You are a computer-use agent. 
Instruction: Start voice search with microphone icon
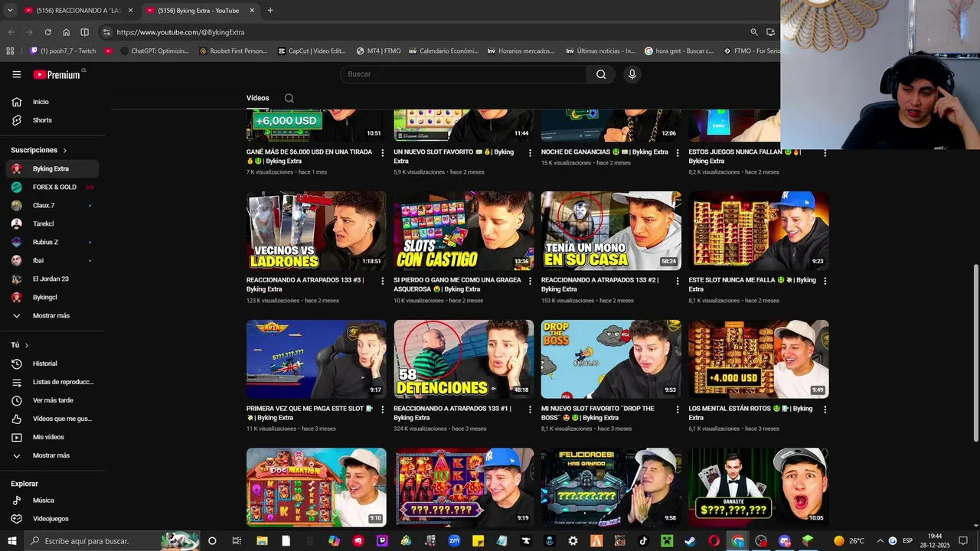[632, 74]
